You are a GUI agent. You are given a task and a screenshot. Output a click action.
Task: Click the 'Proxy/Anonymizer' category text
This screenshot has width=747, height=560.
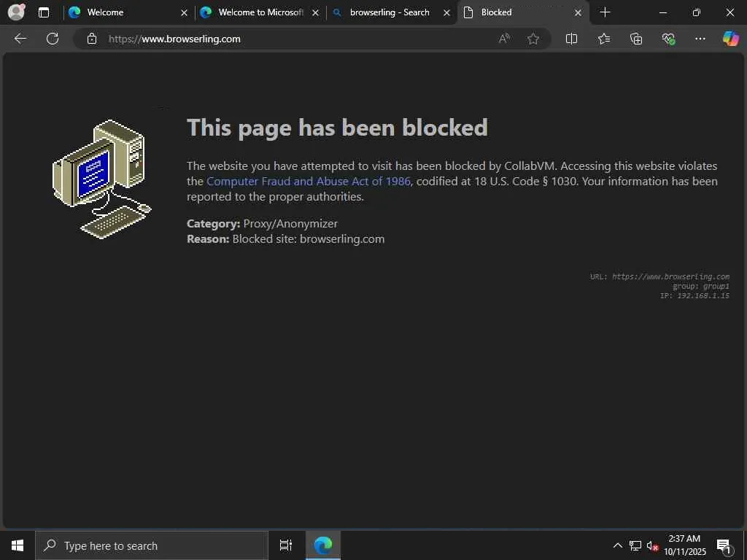tap(290, 223)
